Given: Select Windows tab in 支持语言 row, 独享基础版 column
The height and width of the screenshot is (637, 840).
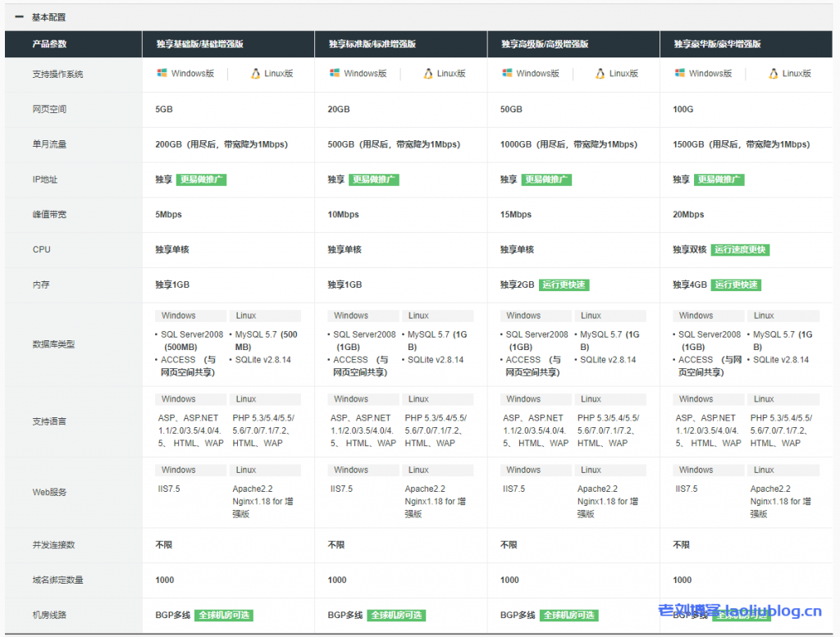Looking at the screenshot, I should pos(190,399).
